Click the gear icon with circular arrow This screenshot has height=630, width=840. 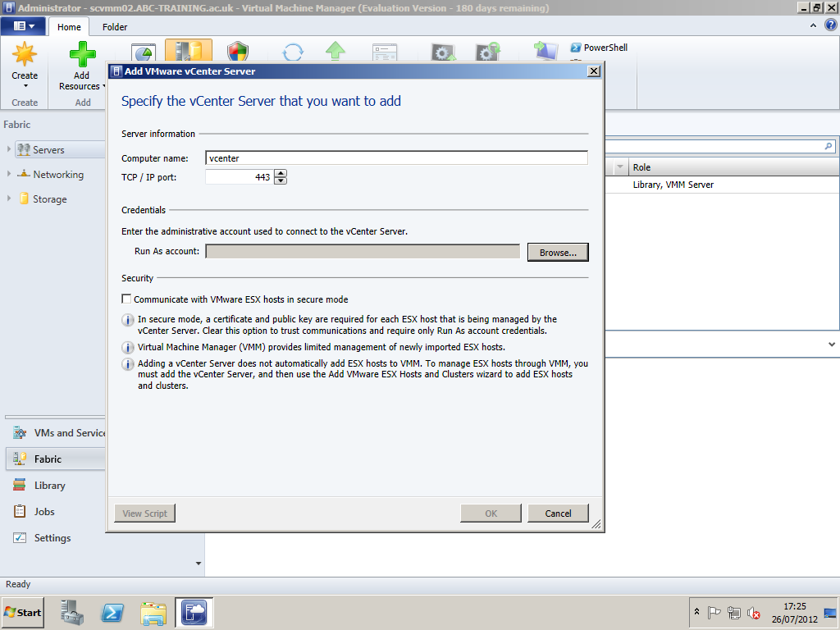point(487,52)
